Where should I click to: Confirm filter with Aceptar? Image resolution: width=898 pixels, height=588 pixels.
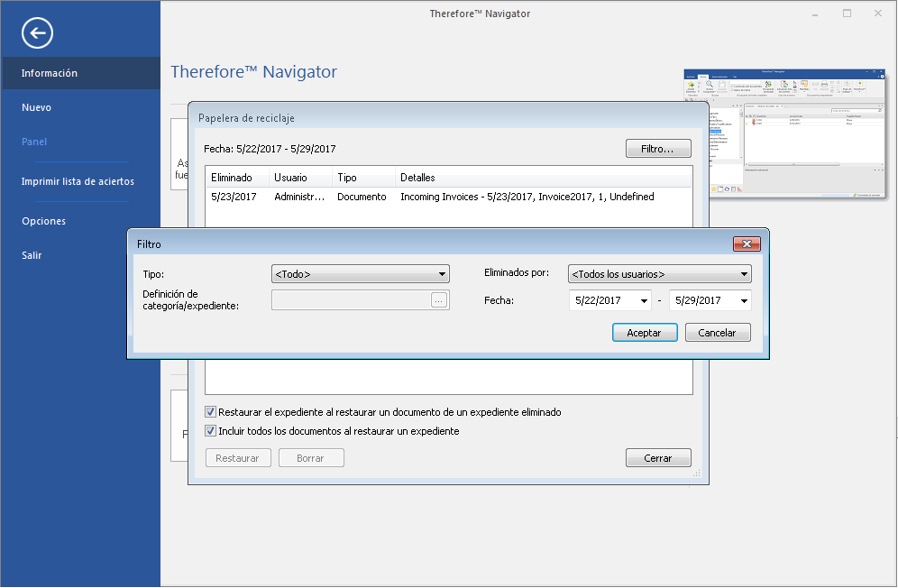(645, 333)
